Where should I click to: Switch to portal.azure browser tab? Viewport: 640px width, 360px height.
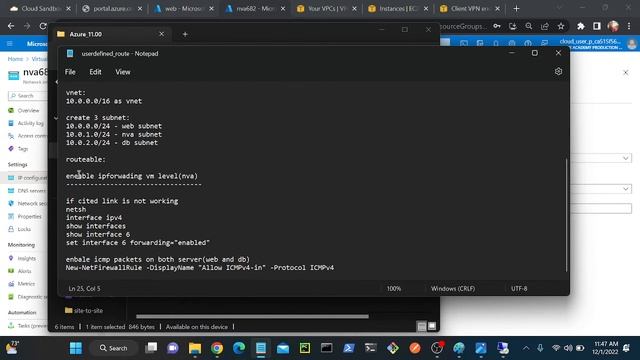click(x=113, y=9)
